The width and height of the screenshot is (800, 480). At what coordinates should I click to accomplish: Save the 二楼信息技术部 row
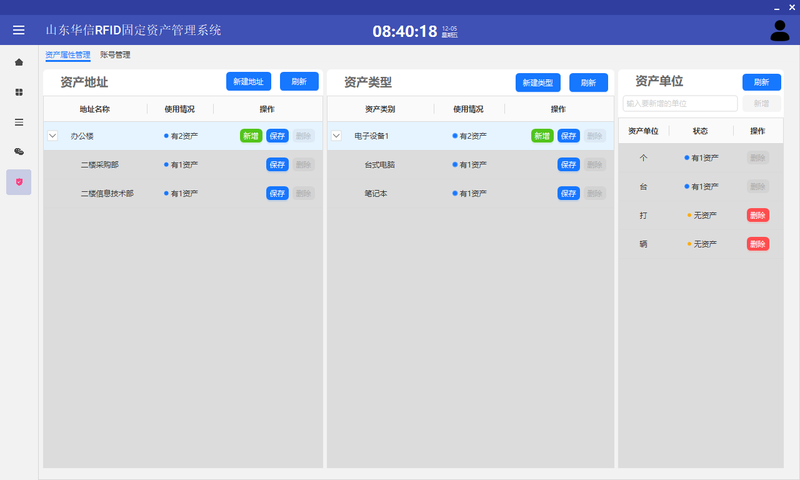277,193
